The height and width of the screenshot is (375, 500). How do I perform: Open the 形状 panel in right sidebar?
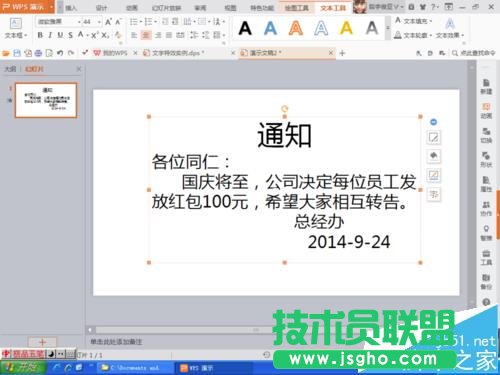point(486,160)
